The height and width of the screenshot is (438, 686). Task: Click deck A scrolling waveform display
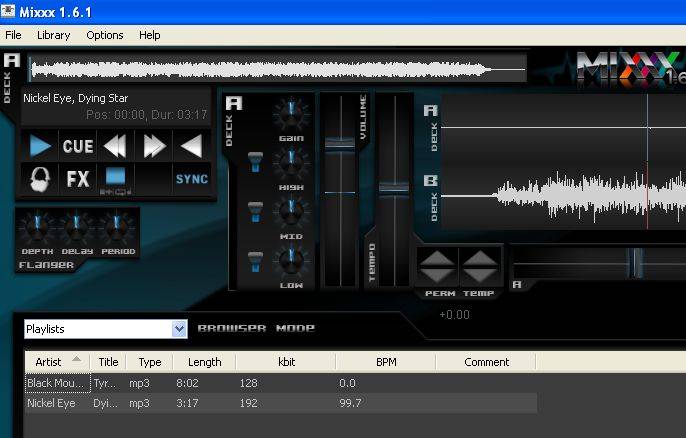pyautogui.click(x=564, y=128)
